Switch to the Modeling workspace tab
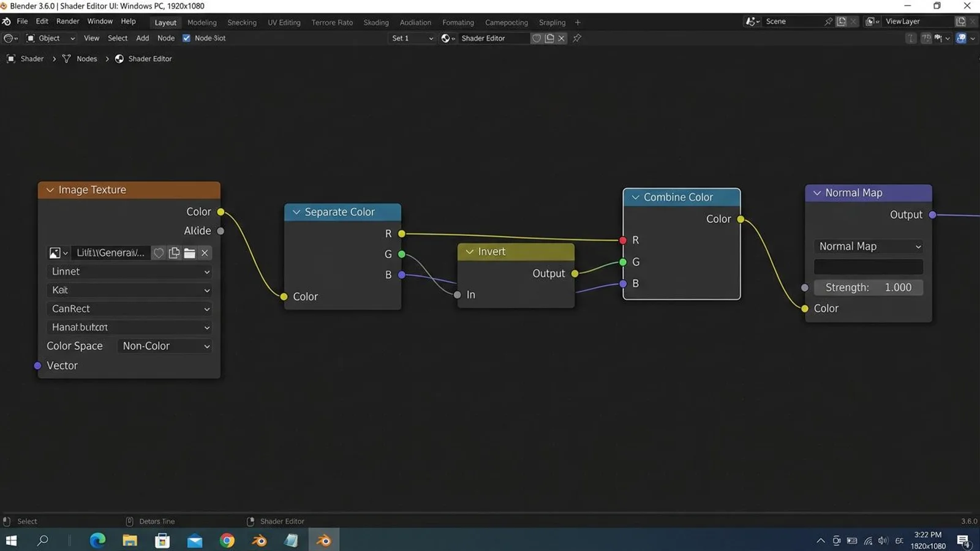980x551 pixels. (202, 23)
